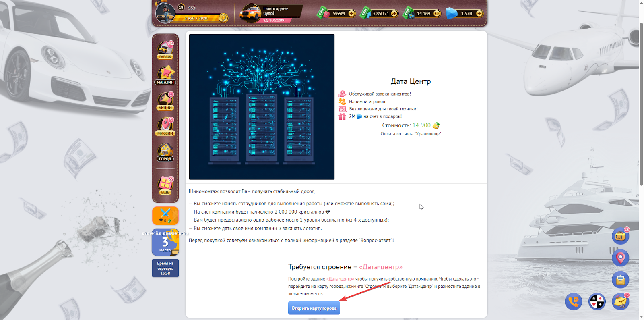The height and width of the screenshot is (320, 644).
Task: Expand the Еще menu icon
Action: [165, 185]
